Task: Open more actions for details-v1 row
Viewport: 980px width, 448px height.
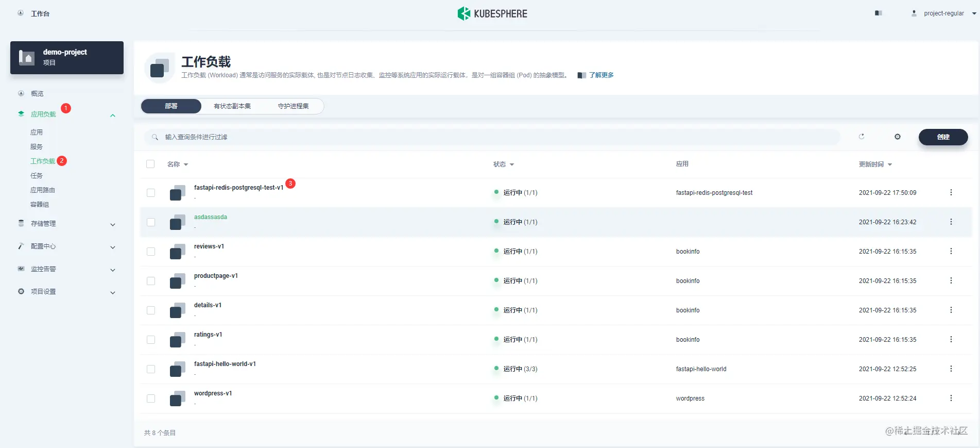Action: (951, 310)
